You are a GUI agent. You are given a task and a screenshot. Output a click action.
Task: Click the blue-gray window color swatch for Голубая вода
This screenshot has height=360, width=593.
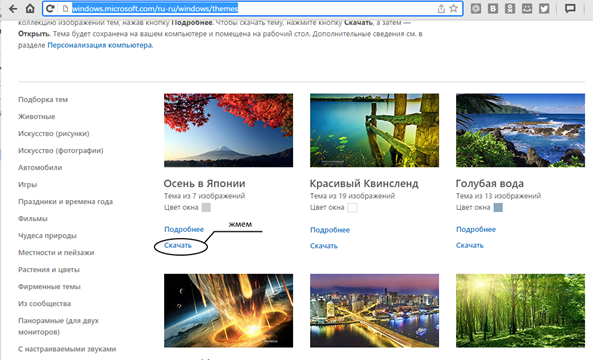(498, 207)
